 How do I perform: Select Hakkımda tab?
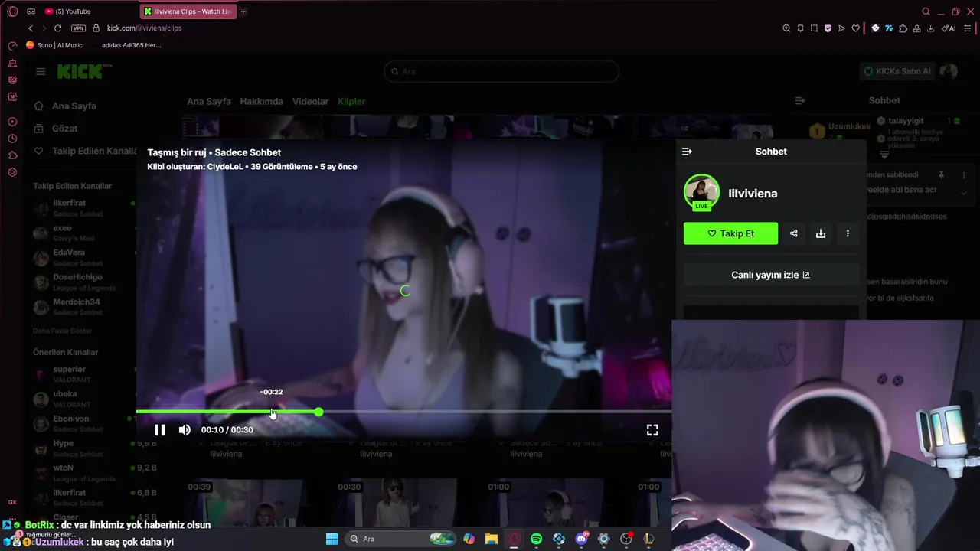click(261, 101)
